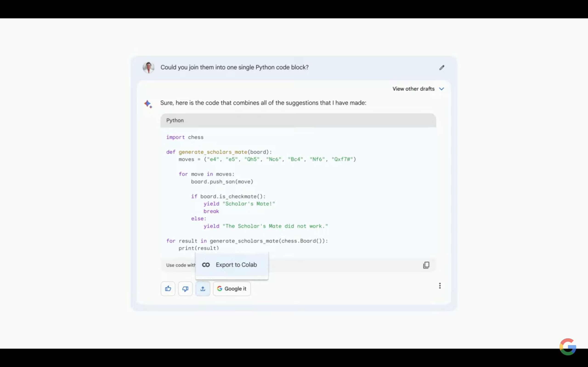The image size is (588, 367).
Task: Click the Colab logo icon
Action: coord(206,265)
